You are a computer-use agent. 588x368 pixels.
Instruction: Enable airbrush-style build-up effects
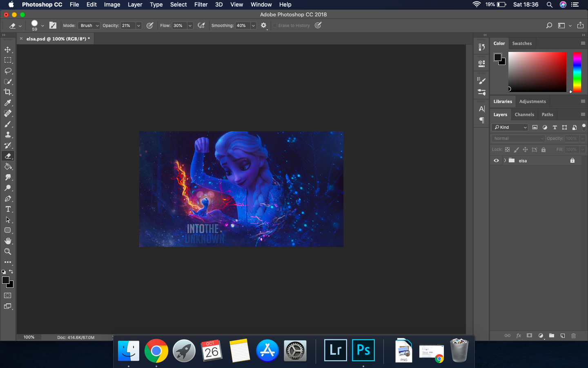pos(201,25)
